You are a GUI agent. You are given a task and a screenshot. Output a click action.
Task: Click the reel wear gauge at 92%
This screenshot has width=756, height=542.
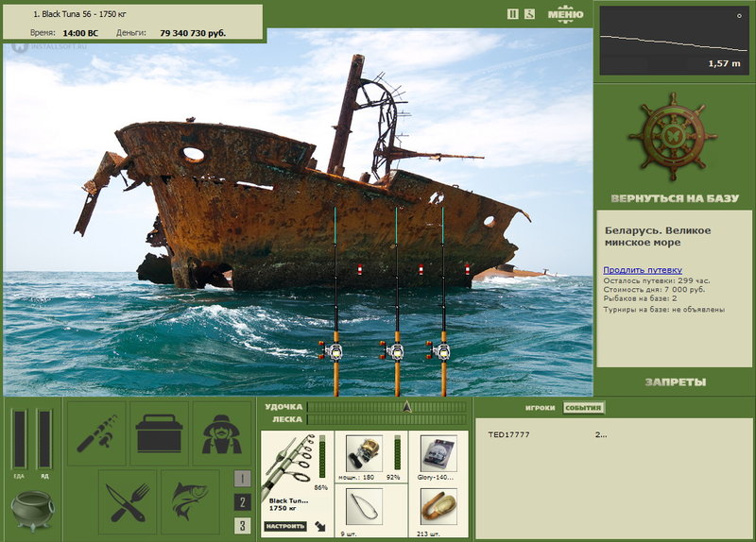397,453
